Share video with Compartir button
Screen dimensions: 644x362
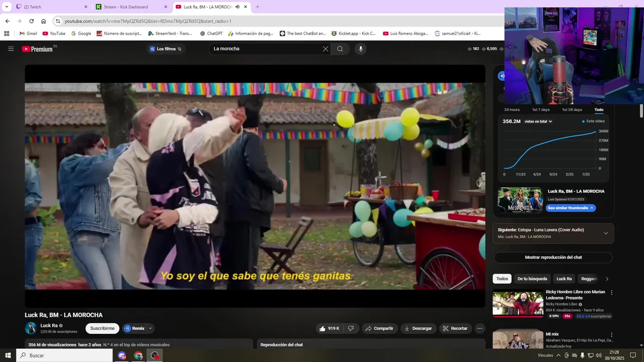tap(379, 328)
